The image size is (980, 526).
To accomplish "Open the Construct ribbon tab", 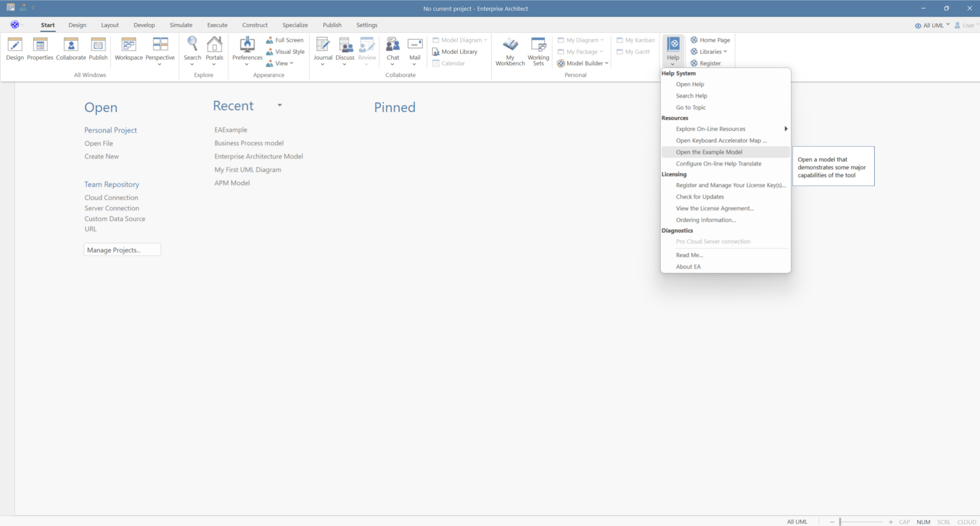I will [x=255, y=25].
